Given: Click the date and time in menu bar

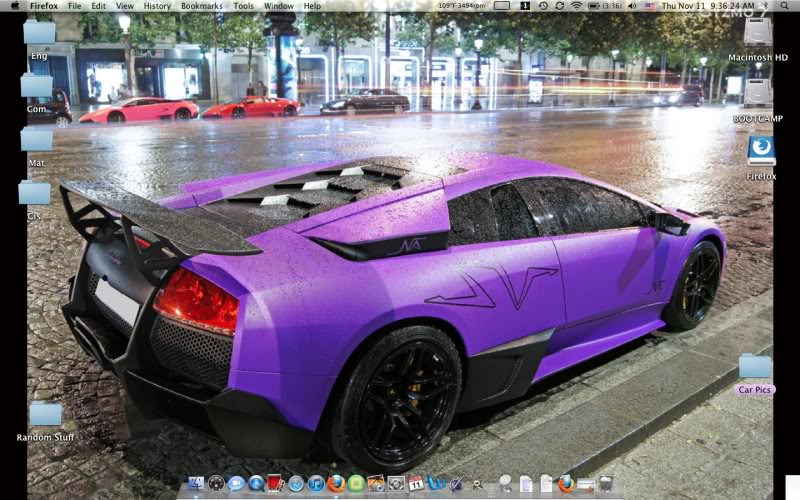Looking at the screenshot, I should (x=708, y=6).
